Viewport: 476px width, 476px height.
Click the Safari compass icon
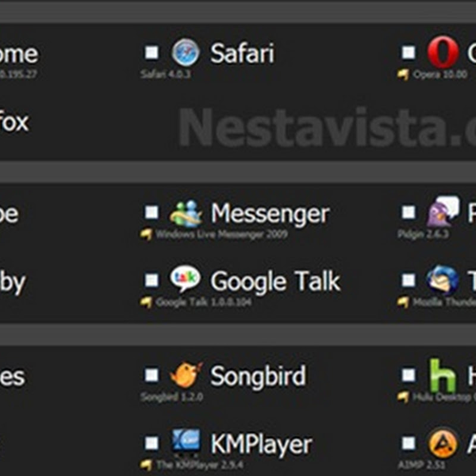(x=186, y=53)
